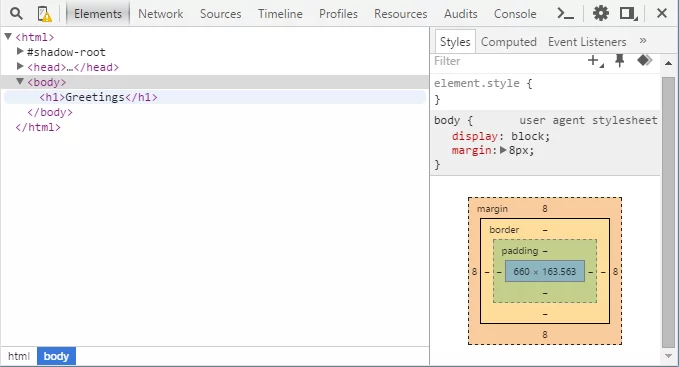679x367 pixels.
Task: Select the h1 Greetings node
Action: tap(98, 97)
